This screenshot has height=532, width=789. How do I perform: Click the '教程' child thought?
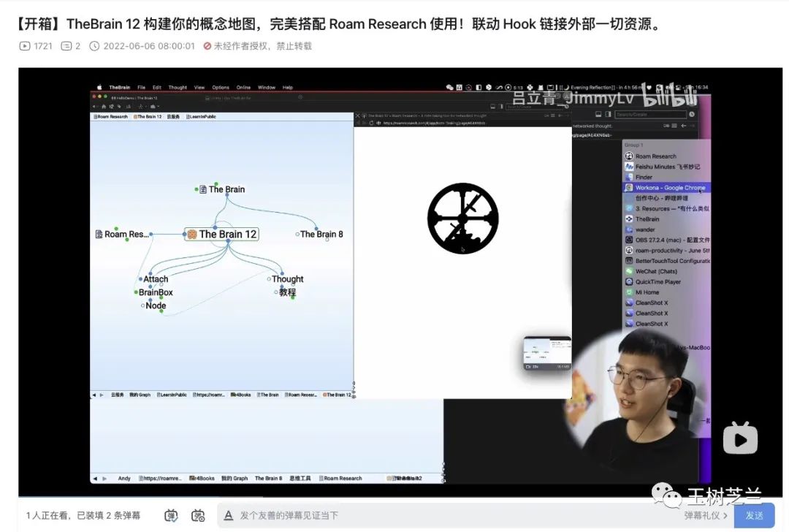(287, 292)
